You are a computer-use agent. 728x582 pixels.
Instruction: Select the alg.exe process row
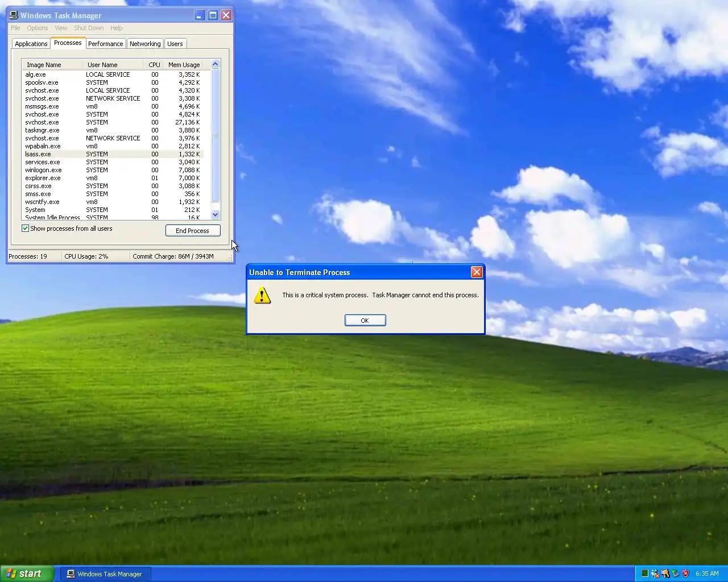(113, 74)
